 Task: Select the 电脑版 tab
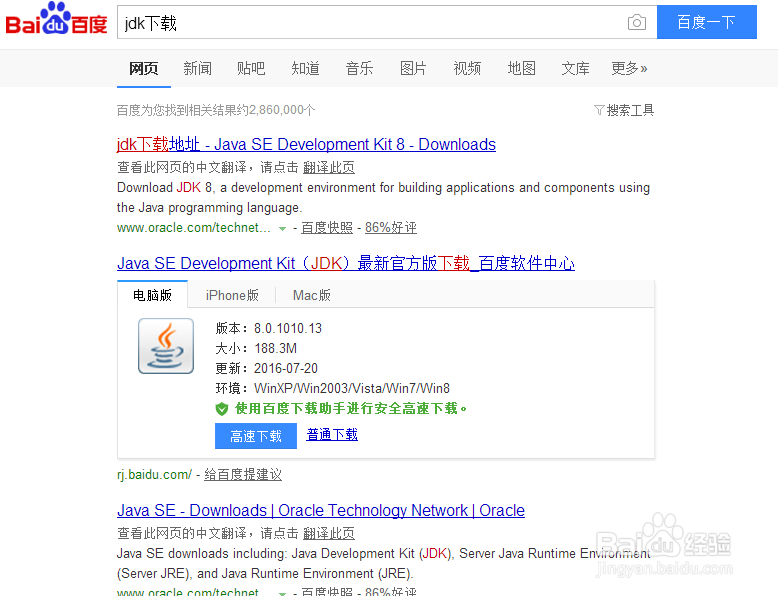click(152, 295)
